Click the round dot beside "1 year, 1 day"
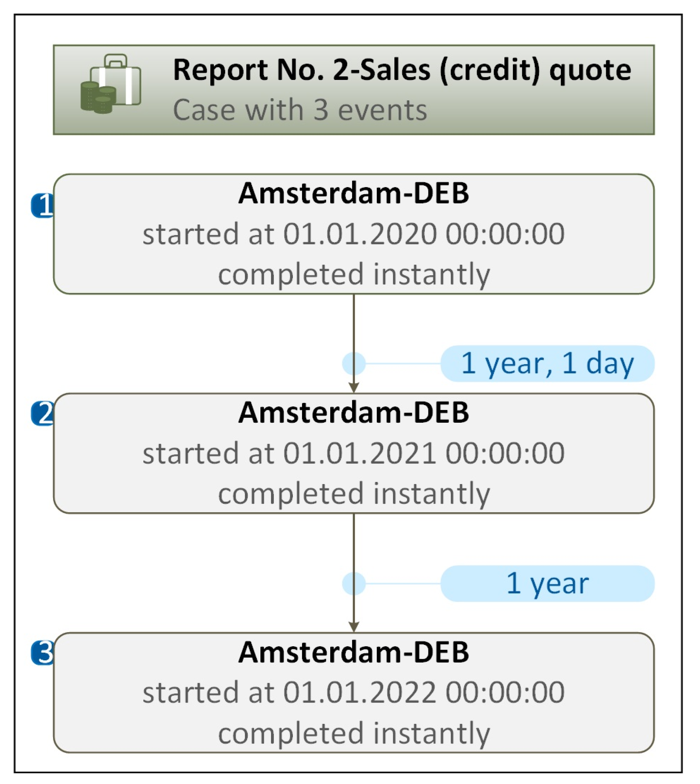The width and height of the screenshot is (700, 784). pos(353,363)
